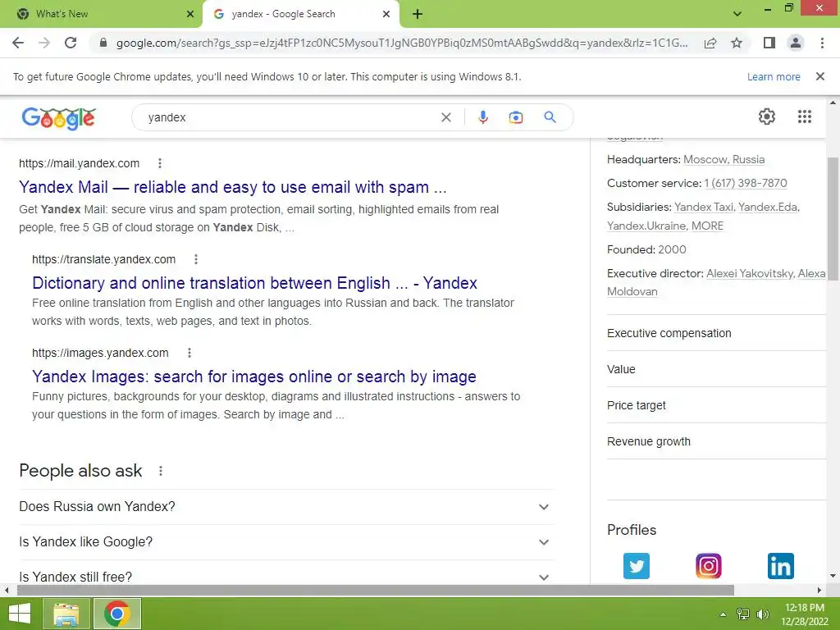Click the Chrome taskbar icon

(x=117, y=614)
